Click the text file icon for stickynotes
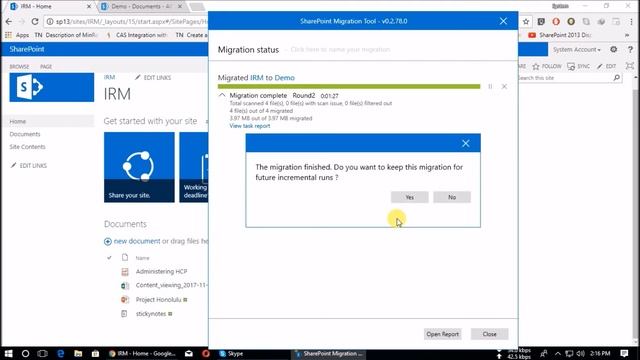This screenshot has width=640, height=360. 124,313
